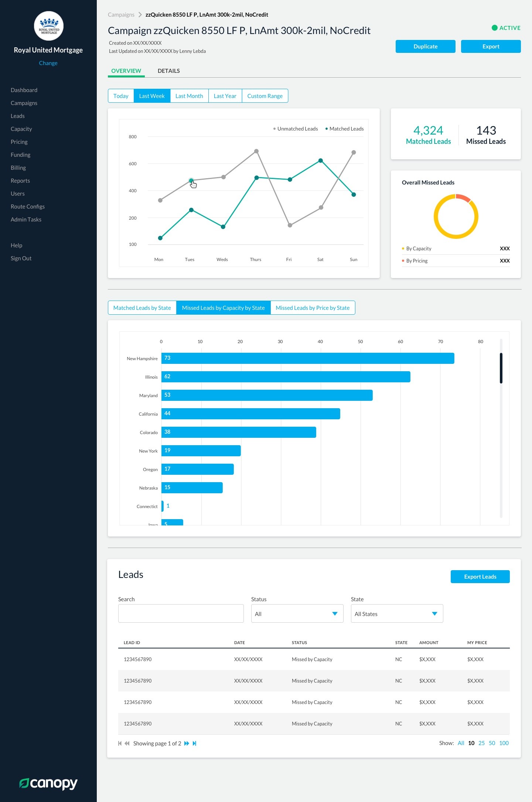Show Matched Leads by State chart
This screenshot has height=802, width=532.
click(x=142, y=308)
